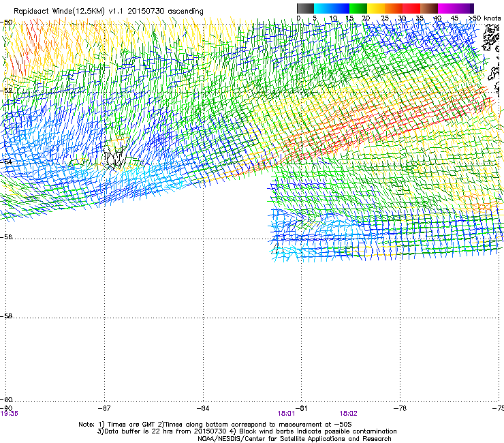Click the "Rapidscat Winds(12.5KM) v1.1 20150730 ascending" title
The image size is (504, 443).
tap(108, 12)
